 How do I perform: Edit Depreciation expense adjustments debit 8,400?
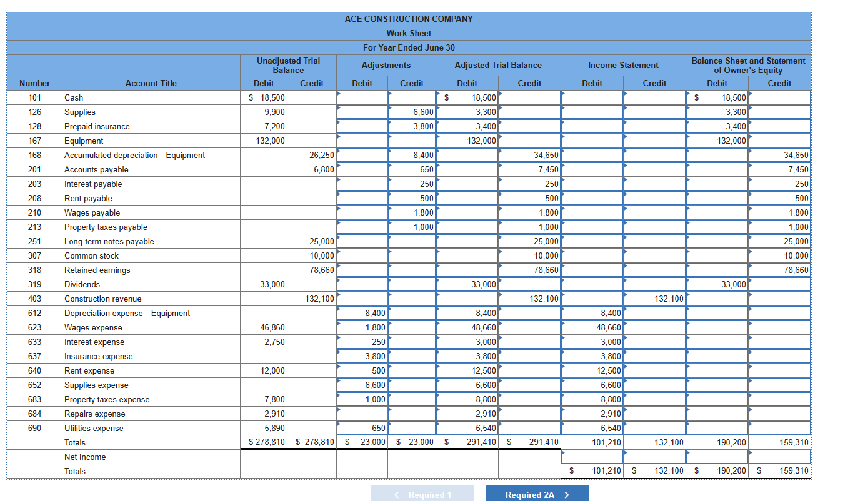(362, 313)
